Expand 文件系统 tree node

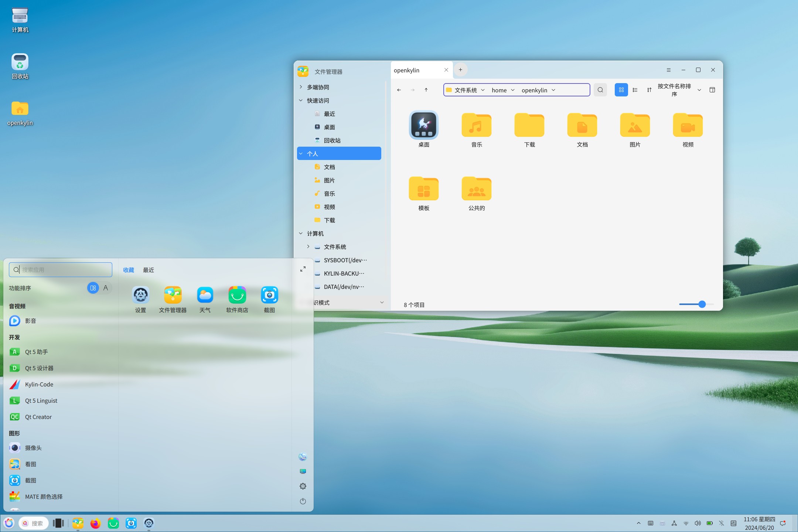click(x=308, y=246)
